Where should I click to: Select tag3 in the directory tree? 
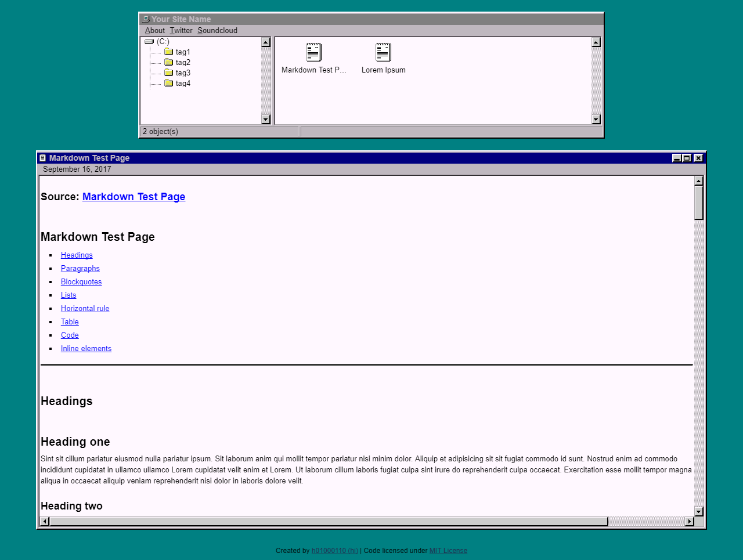[x=183, y=73]
